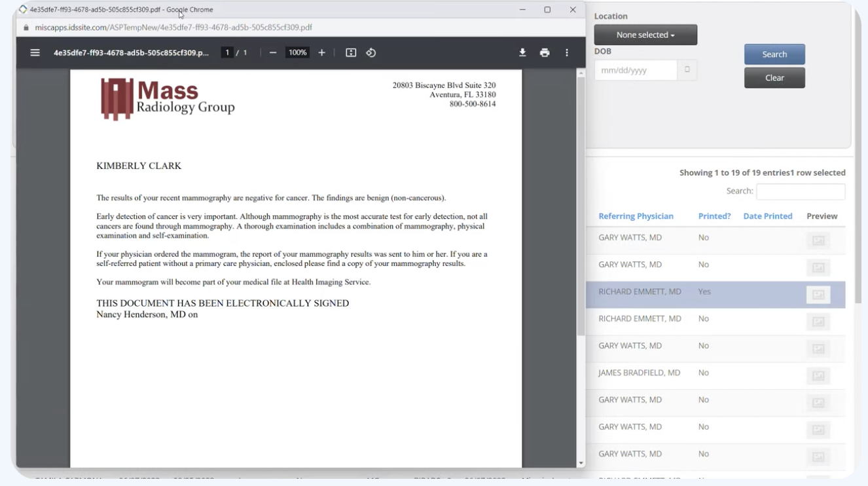Image resolution: width=868 pixels, height=486 pixels.
Task: Click the PDF vertical scrollbar thumb
Action: [581, 206]
